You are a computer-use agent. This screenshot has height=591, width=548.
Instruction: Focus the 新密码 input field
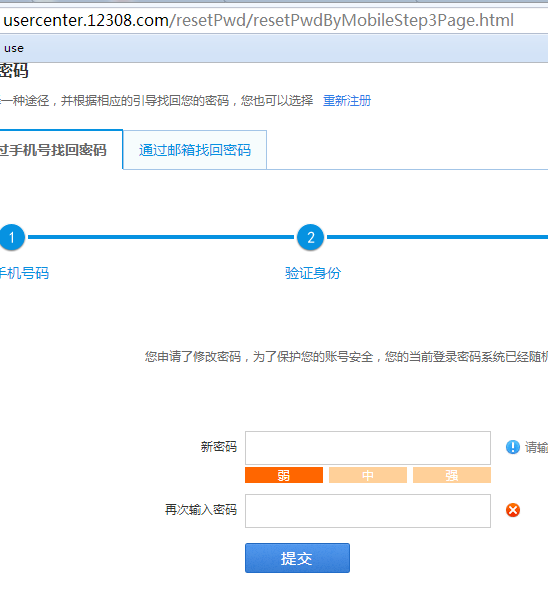click(x=368, y=448)
